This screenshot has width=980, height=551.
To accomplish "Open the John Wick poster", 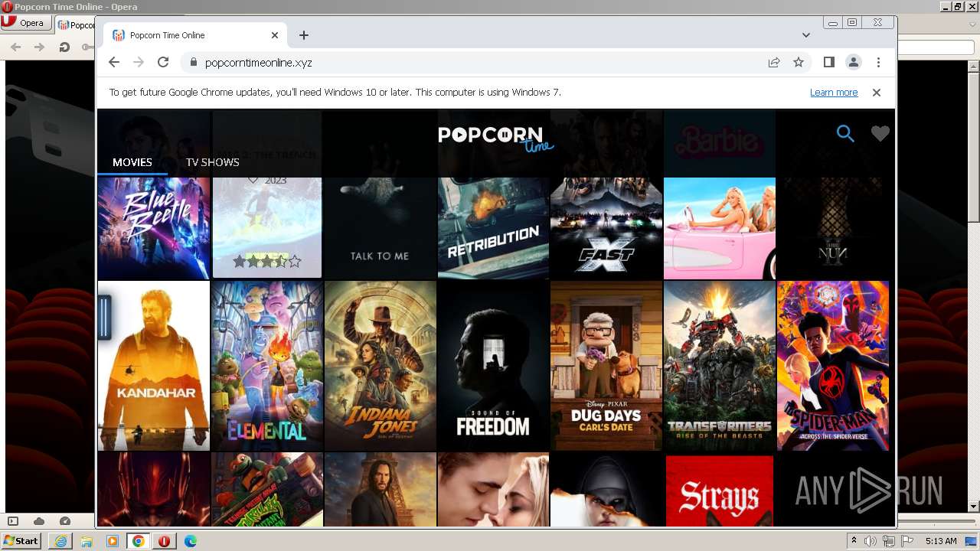I will (x=380, y=489).
